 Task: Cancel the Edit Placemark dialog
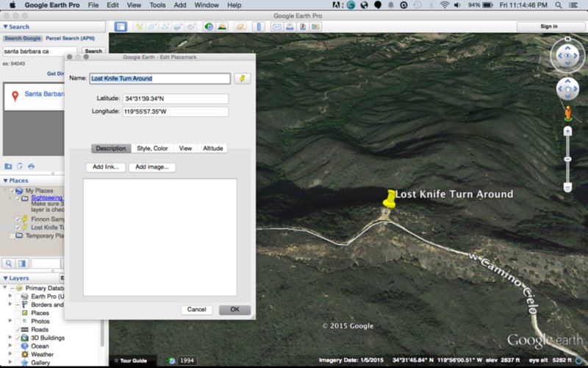(x=196, y=309)
